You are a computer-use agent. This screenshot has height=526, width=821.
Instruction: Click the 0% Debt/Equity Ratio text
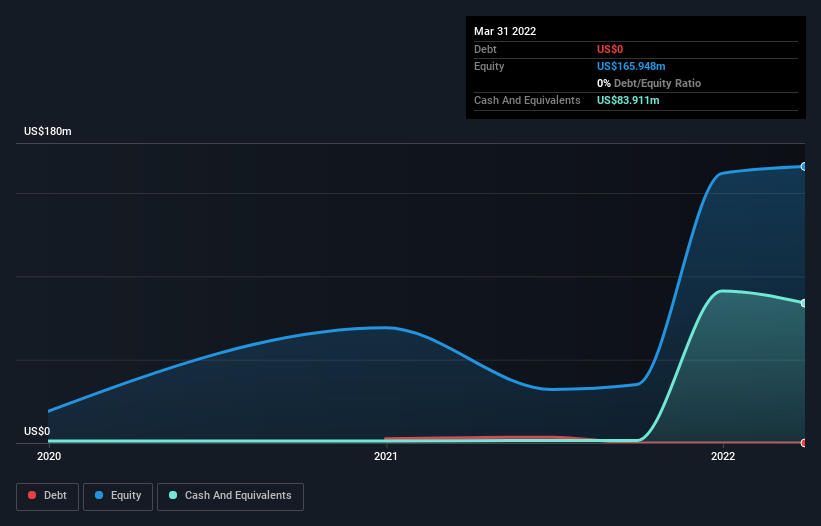pyautogui.click(x=649, y=83)
